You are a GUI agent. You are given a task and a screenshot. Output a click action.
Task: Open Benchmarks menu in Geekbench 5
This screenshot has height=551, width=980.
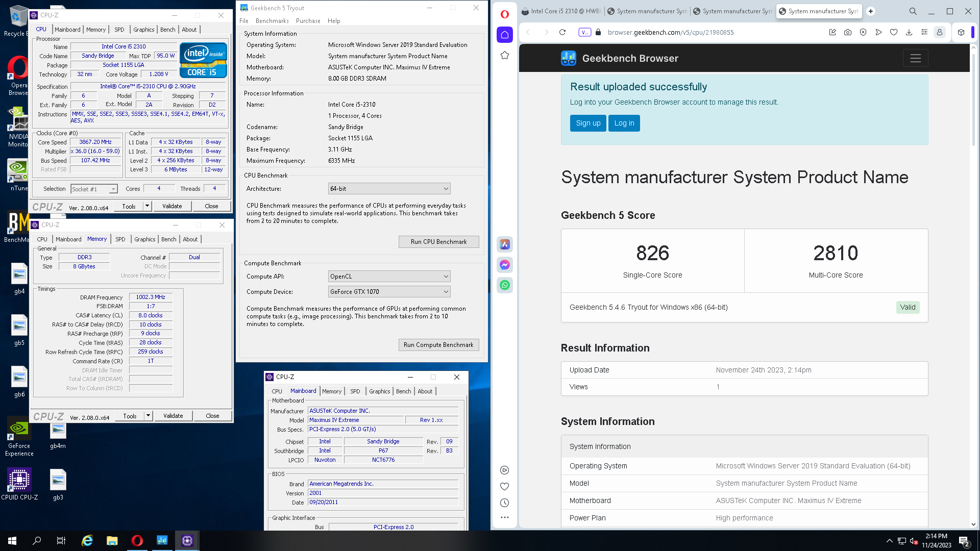[x=272, y=21]
